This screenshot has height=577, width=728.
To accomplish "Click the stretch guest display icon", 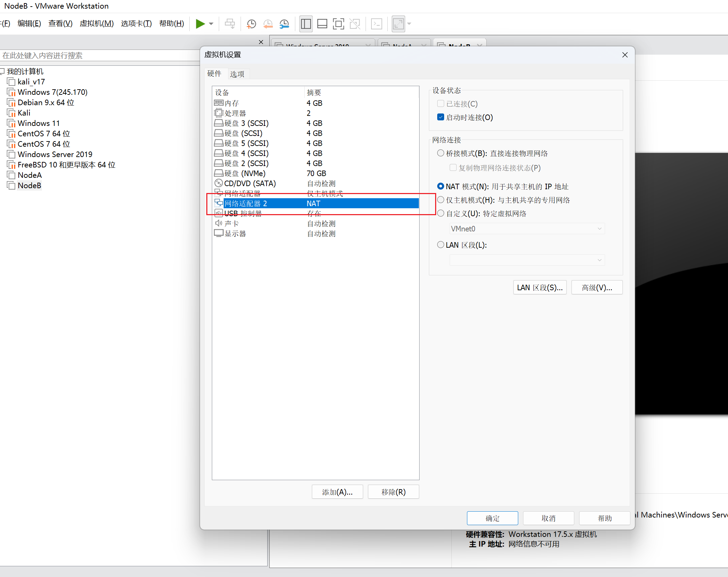I will pyautogui.click(x=398, y=24).
